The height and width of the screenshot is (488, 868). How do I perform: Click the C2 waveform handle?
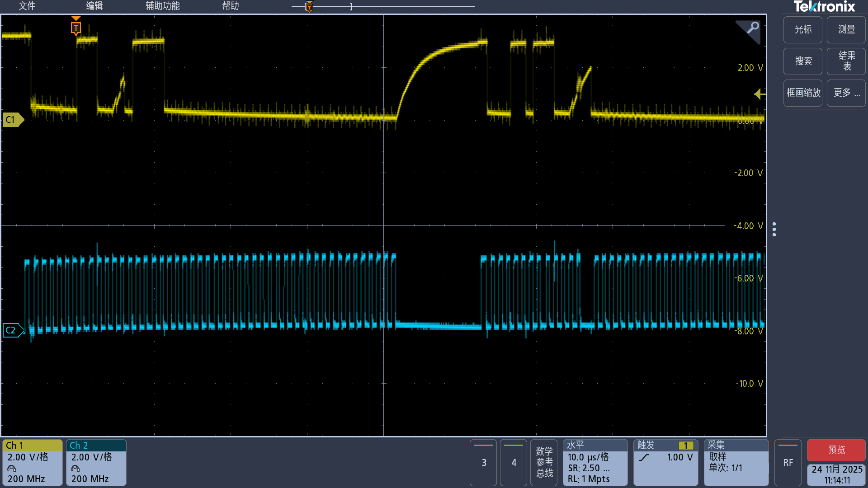point(12,330)
